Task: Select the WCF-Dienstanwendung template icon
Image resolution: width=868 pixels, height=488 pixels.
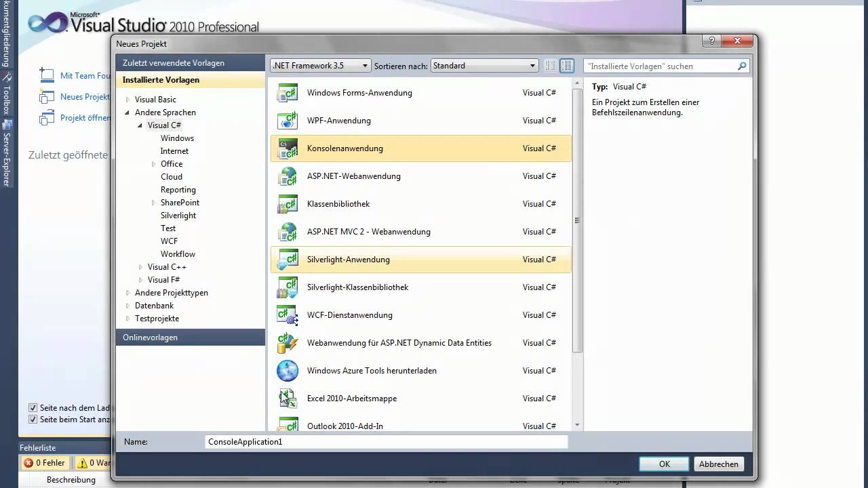Action: point(288,315)
